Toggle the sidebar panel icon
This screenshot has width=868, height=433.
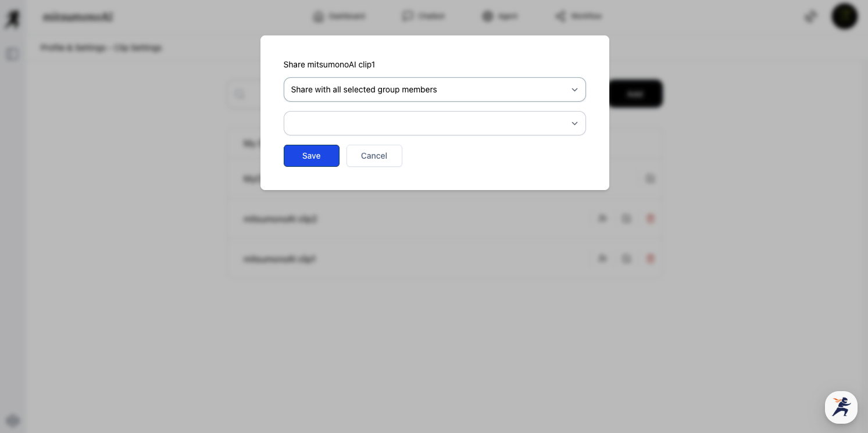(12, 55)
